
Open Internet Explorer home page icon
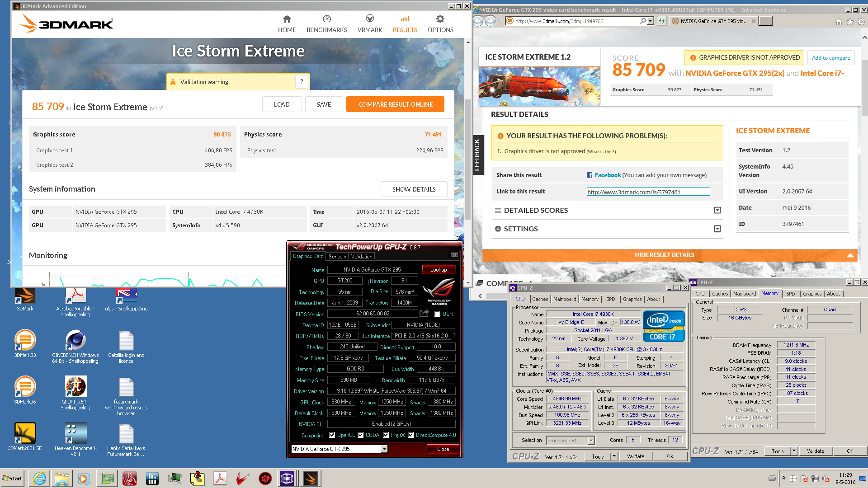pos(839,22)
